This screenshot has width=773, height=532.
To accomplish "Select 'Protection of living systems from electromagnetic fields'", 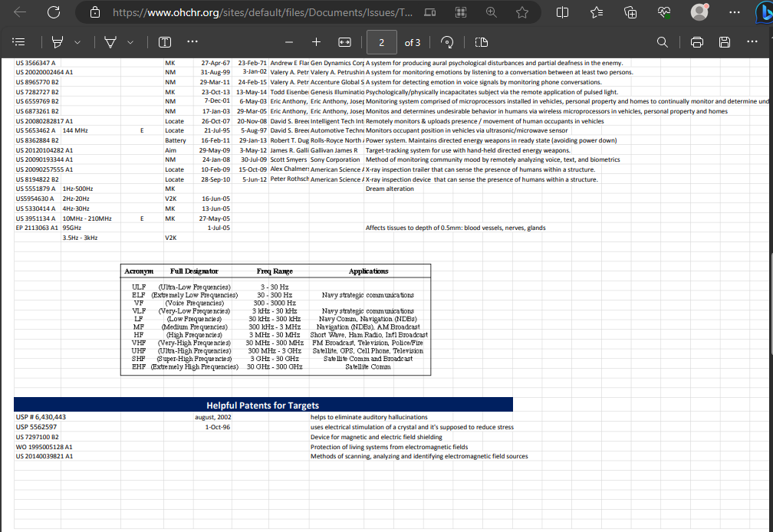I will pos(389,447).
